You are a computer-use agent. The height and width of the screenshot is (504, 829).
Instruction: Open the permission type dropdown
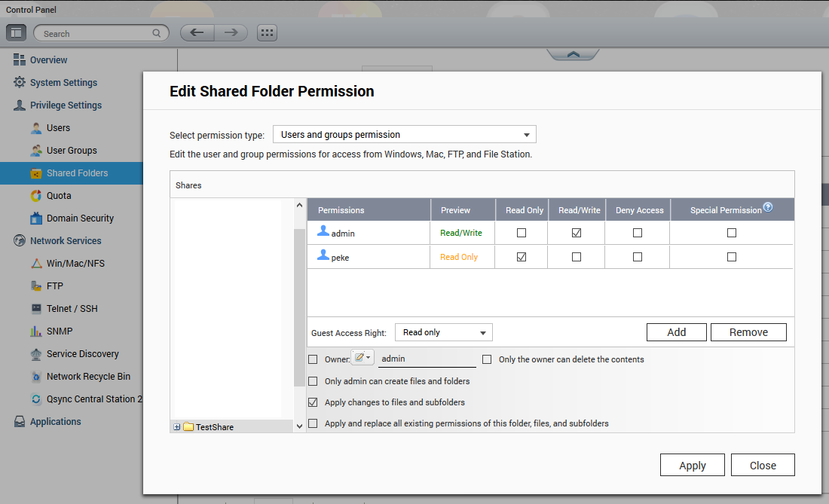coord(404,135)
